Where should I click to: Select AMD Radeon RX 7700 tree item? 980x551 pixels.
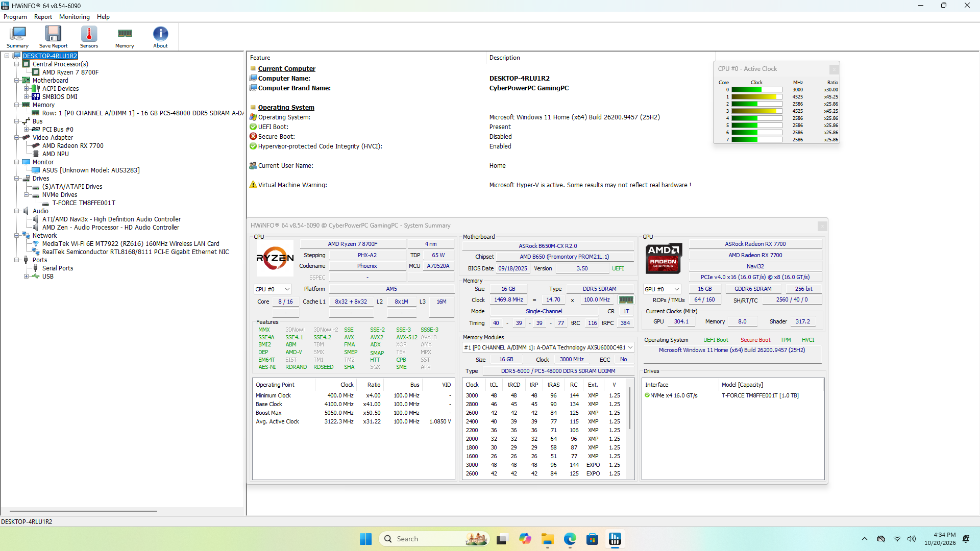(73, 146)
